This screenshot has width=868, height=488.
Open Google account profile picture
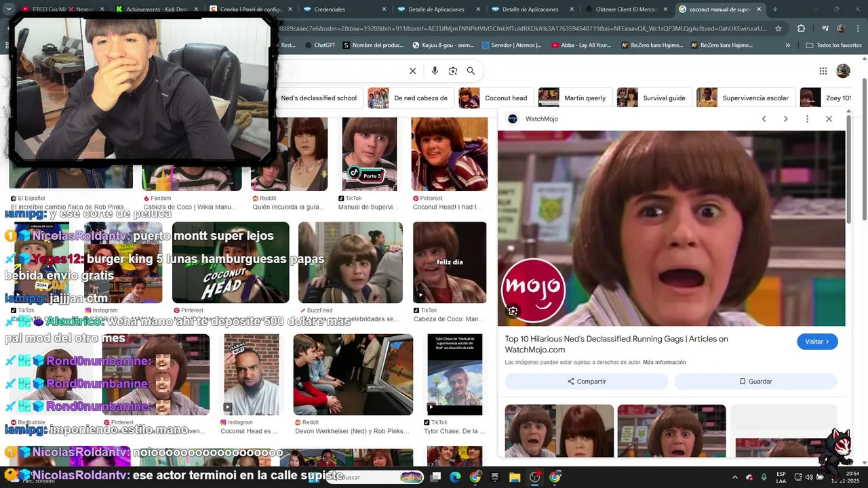click(x=843, y=70)
